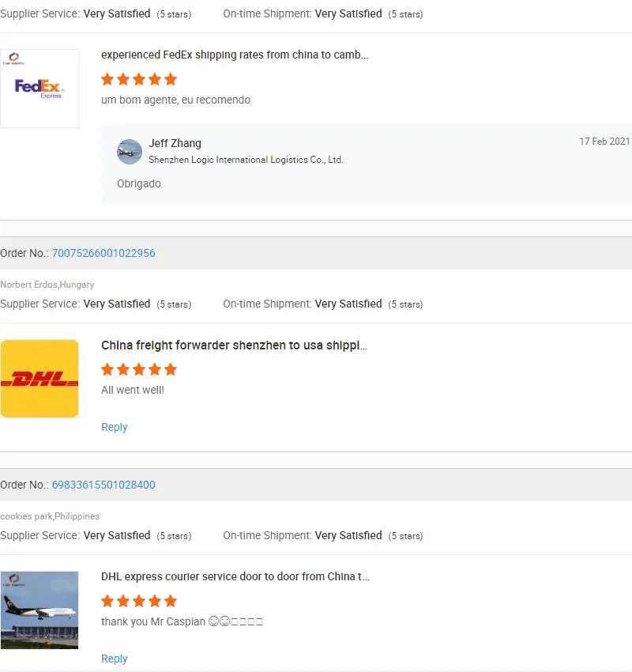Open order number 70075266001022956
The width and height of the screenshot is (632, 672).
(x=103, y=253)
